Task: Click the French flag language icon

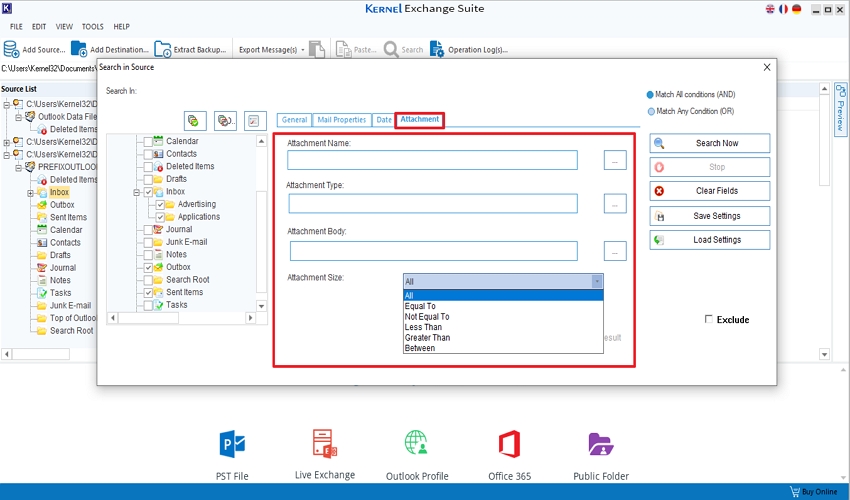Action: point(783,9)
